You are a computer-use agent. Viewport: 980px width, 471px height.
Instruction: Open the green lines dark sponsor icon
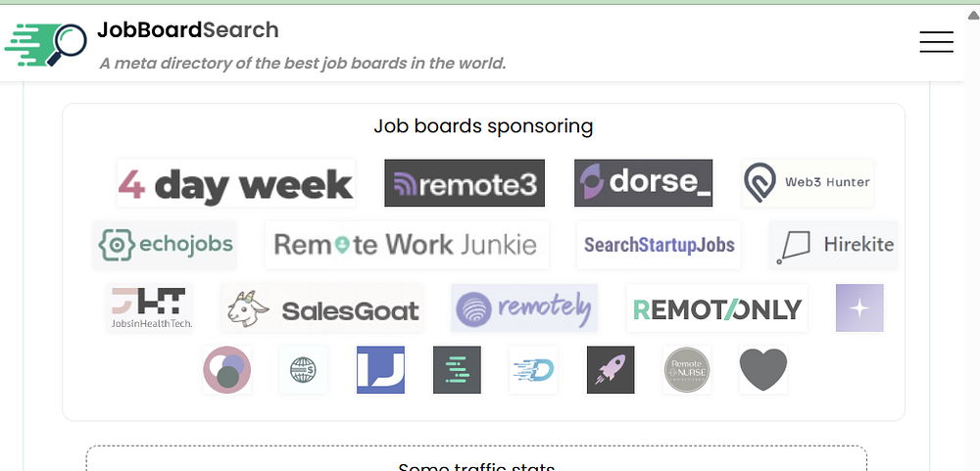coord(457,370)
